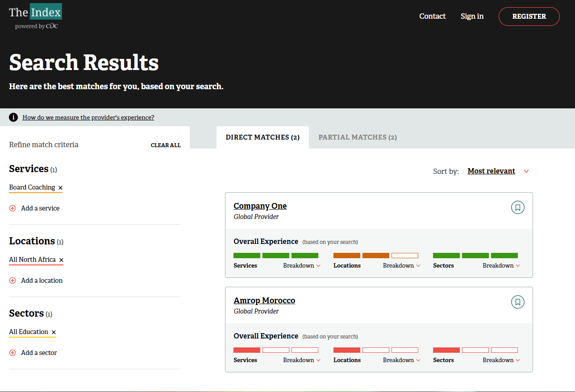Expand Locations Breakdown for Company One
Screen dimensions: 575x392
[401, 266]
